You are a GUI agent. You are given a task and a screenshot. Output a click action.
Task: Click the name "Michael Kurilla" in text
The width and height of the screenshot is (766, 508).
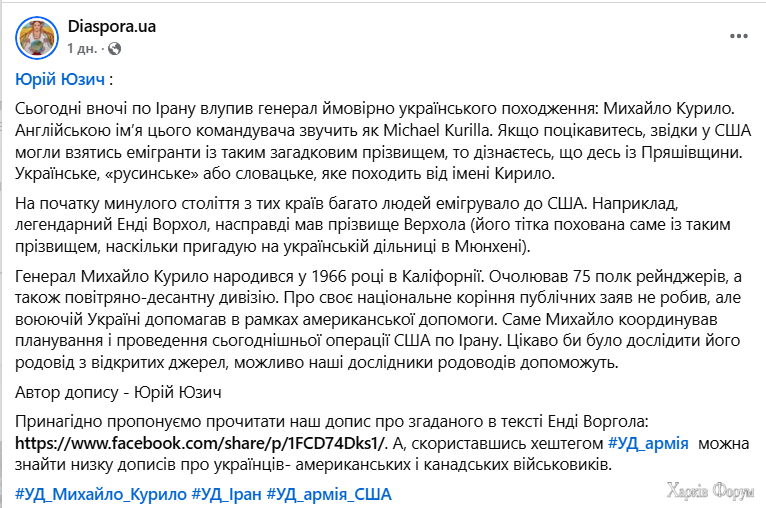[x=436, y=130]
